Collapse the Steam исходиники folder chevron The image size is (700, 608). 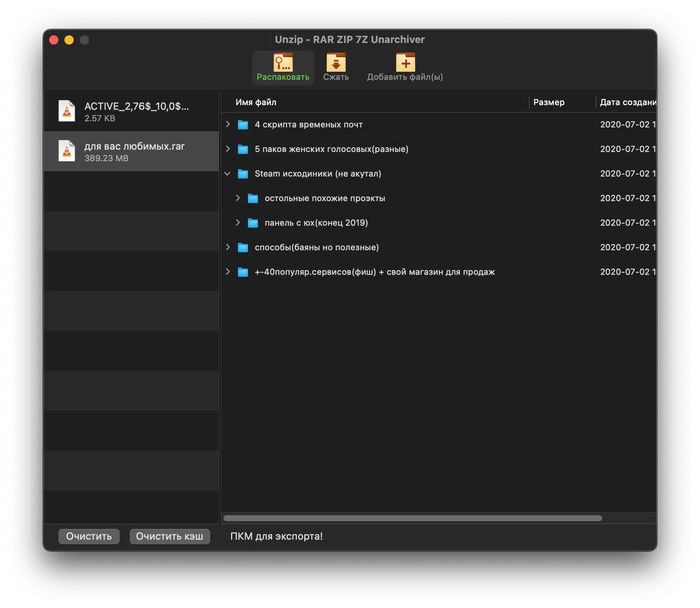pyautogui.click(x=228, y=174)
